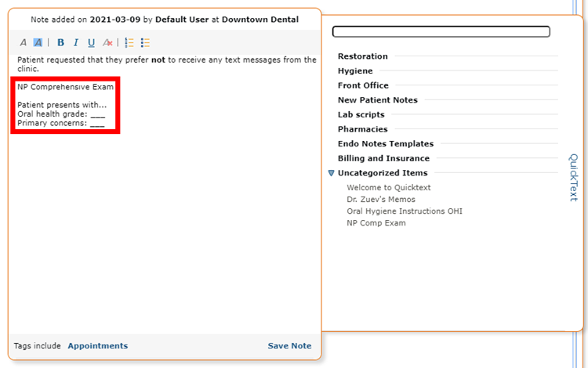
Task: Expand the Hygiene category
Action: click(x=355, y=70)
